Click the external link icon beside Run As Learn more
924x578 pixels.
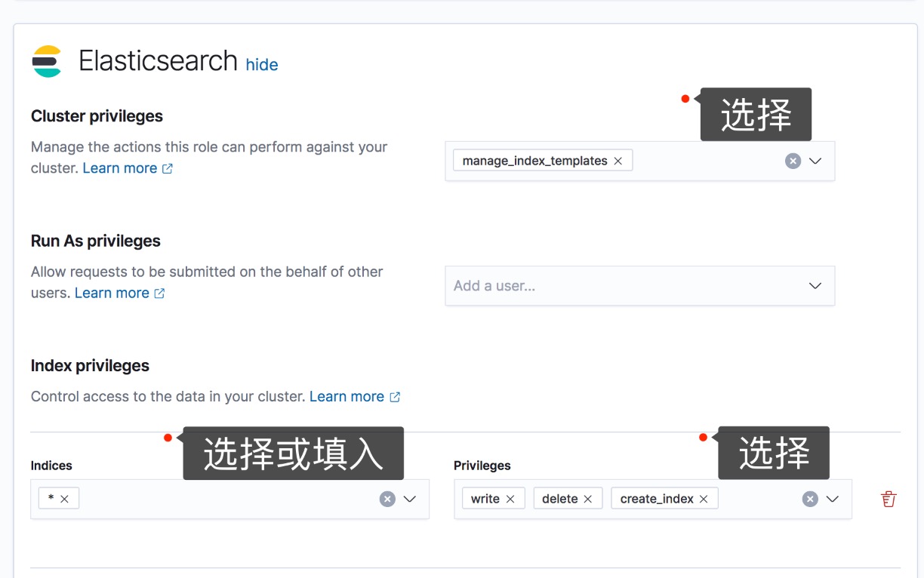point(159,293)
